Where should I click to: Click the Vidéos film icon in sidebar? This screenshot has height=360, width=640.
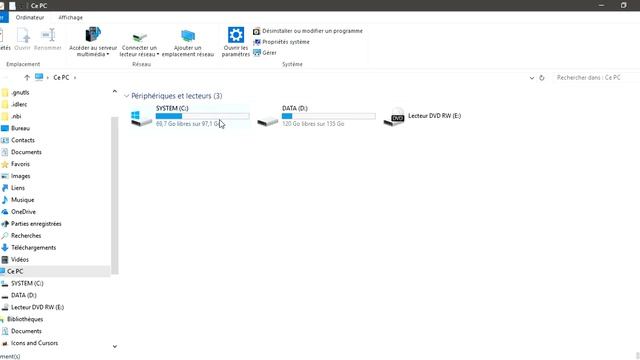point(5,260)
